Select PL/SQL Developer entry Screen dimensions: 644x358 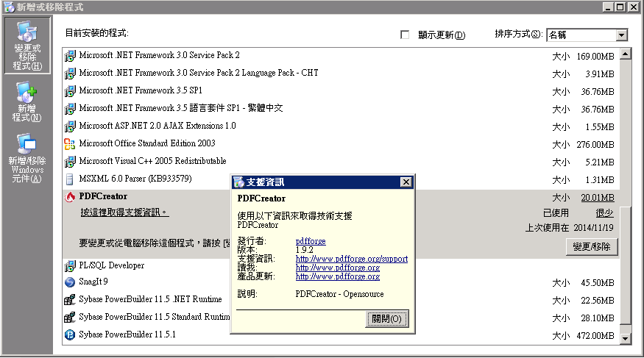[111, 265]
